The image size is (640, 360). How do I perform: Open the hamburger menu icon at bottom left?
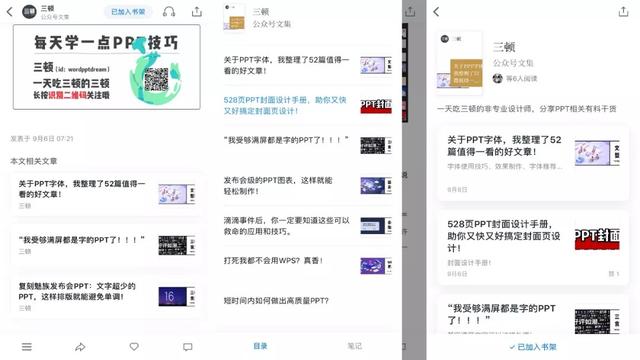point(27,347)
